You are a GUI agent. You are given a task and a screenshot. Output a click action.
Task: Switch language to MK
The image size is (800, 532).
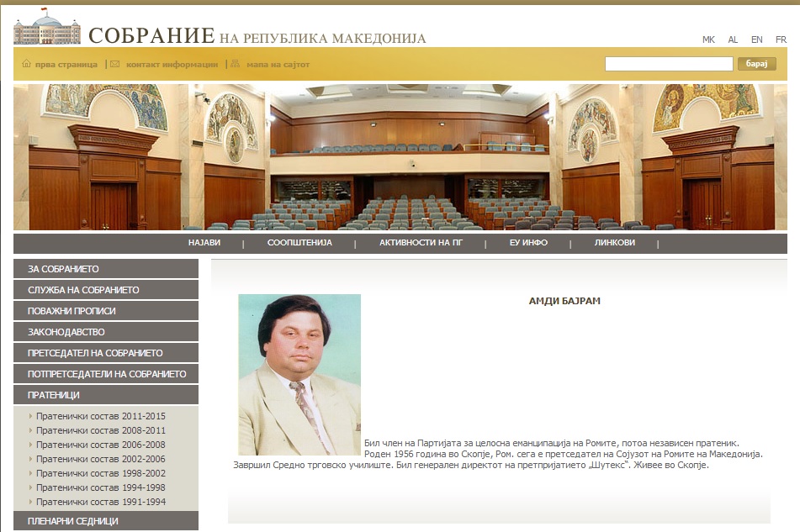[x=708, y=40]
